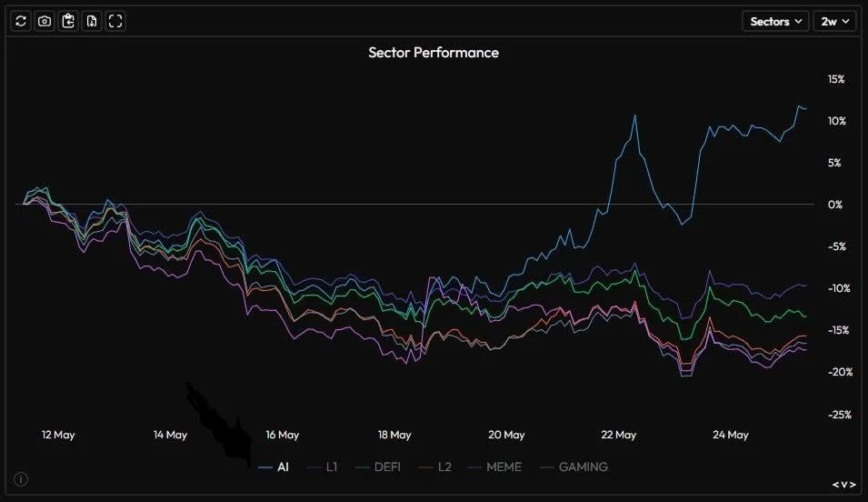Show the MEME series line
Viewport: 868px width, 502px height.
pos(494,467)
